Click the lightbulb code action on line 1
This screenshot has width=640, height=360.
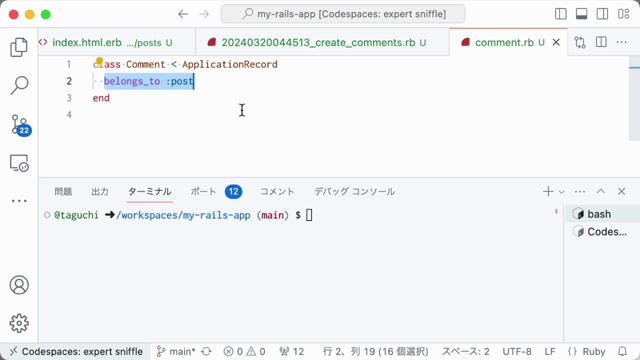tap(99, 61)
